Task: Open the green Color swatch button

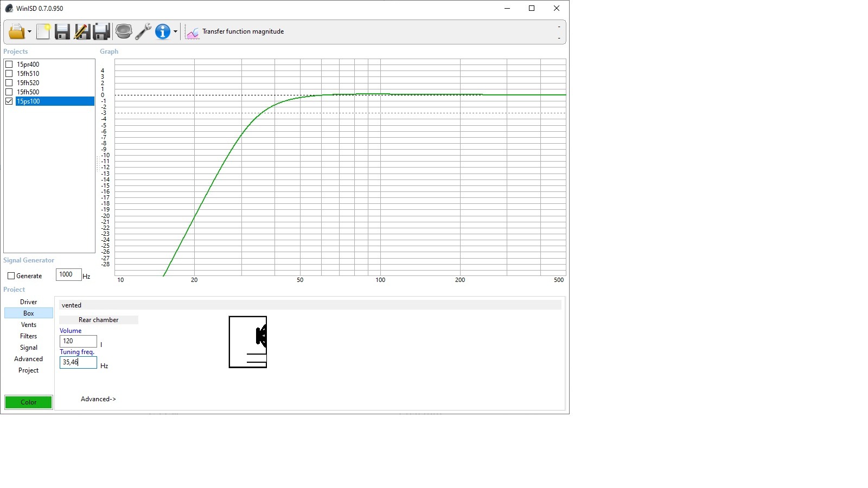Action: 29,402
